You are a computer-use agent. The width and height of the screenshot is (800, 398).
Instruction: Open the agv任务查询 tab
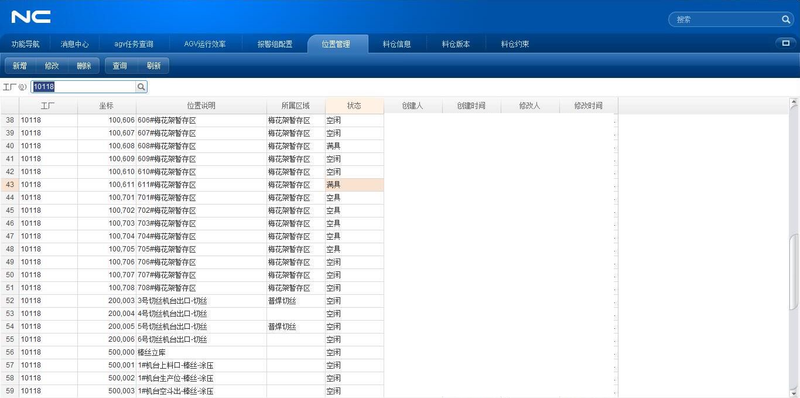coord(134,44)
